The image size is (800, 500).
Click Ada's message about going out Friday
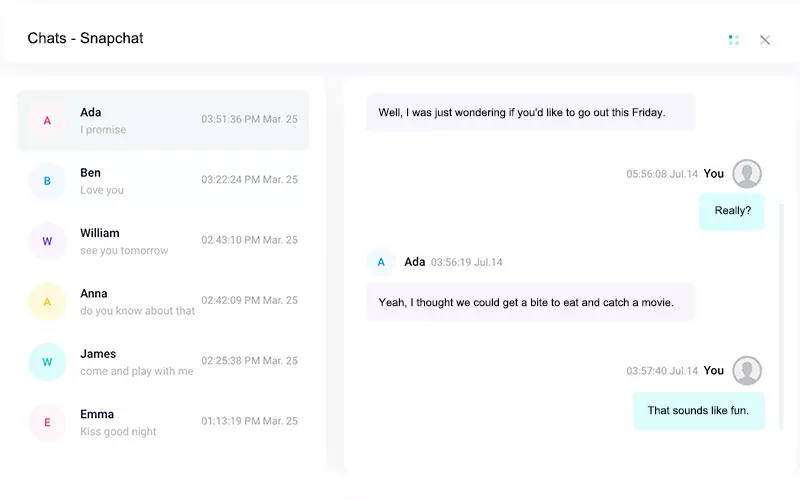[530, 112]
